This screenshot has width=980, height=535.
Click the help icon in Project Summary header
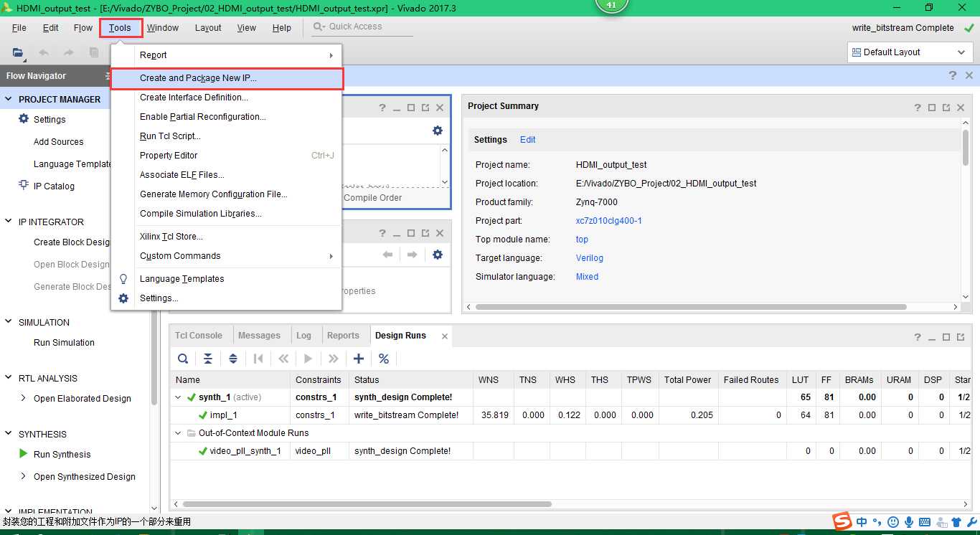(x=918, y=108)
